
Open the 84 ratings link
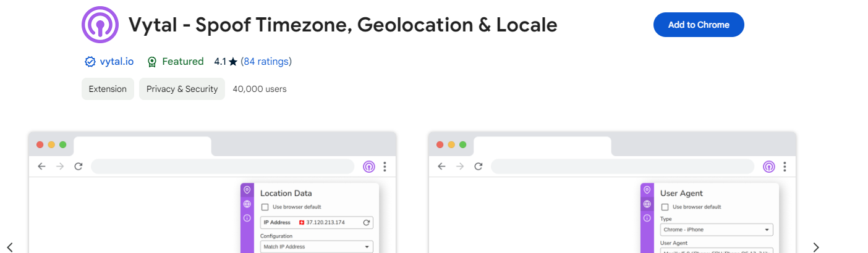coord(266,62)
